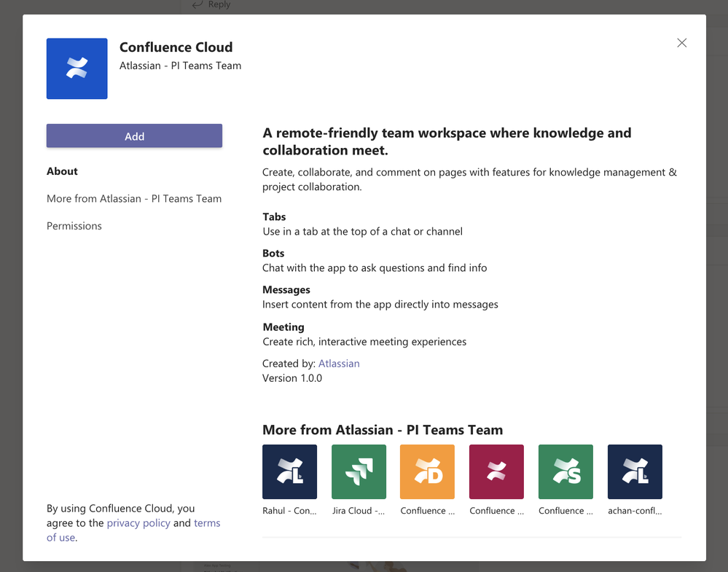Viewport: 728px width, 572px height.
Task: Click the 'Messages' capability heading
Action: pos(286,290)
